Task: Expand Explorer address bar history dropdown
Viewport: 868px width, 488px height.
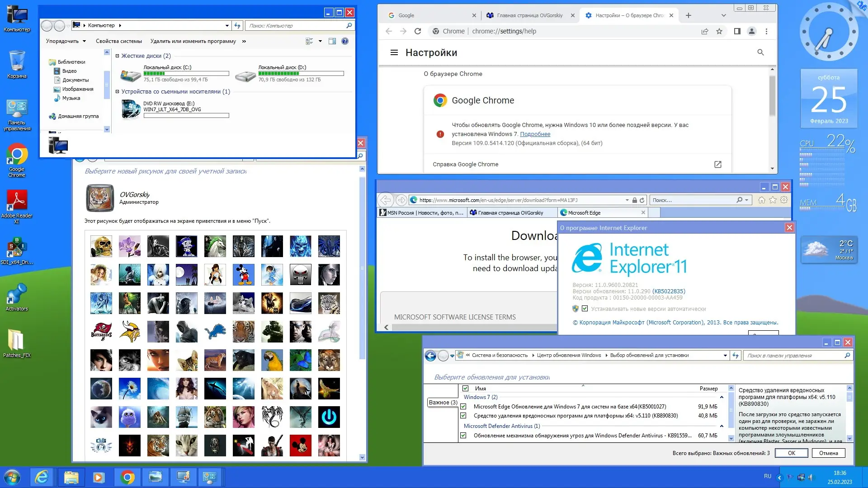Action: point(227,26)
